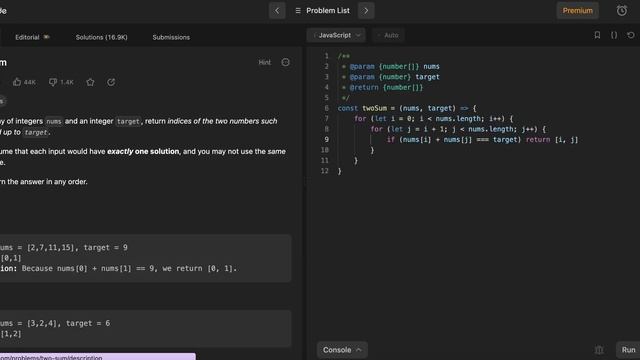The image size is (640, 360).
Task: Switch to the Submissions tab
Action: click(171, 37)
